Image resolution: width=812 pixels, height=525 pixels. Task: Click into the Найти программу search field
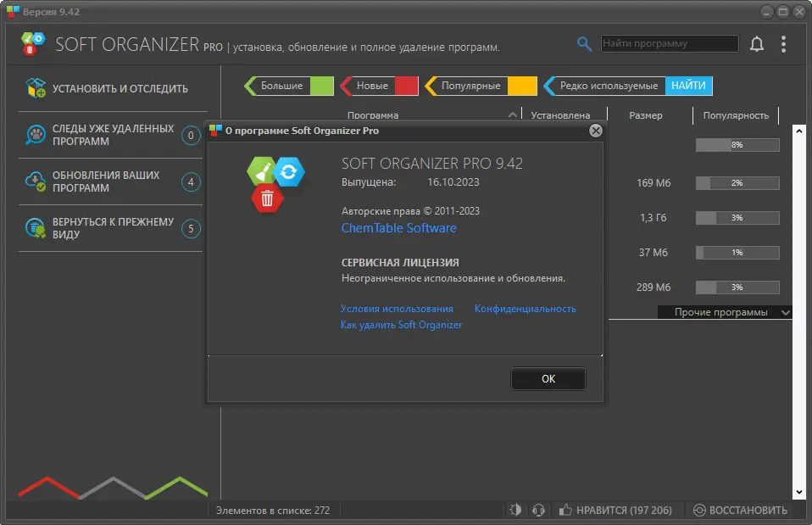tap(670, 43)
